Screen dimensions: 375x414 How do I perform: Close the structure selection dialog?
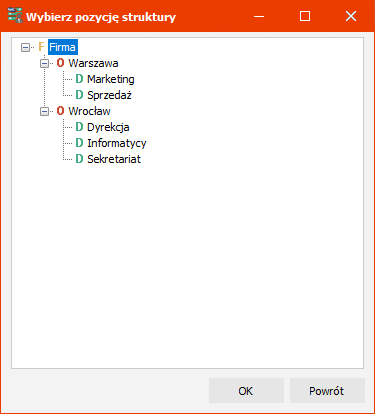(x=351, y=16)
